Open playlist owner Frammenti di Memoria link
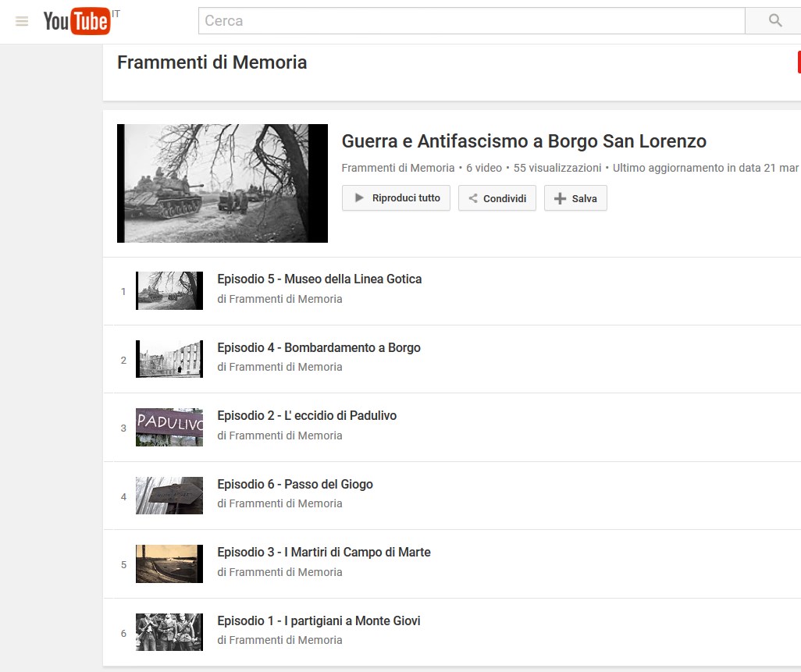The image size is (801, 672). pyautogui.click(x=398, y=168)
